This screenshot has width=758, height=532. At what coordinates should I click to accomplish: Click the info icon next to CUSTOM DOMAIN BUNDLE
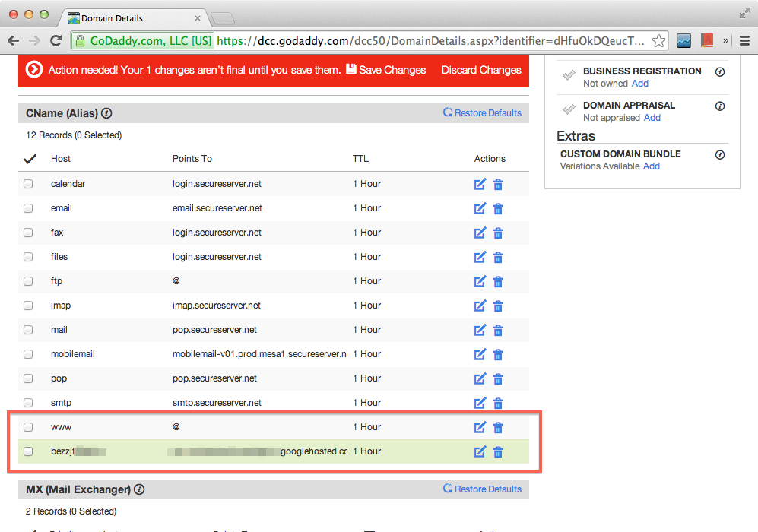720,154
